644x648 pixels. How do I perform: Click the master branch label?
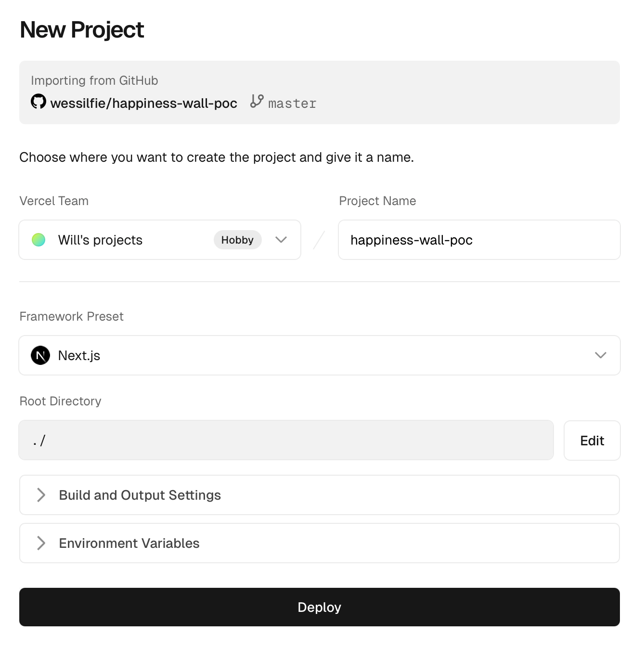[292, 104]
